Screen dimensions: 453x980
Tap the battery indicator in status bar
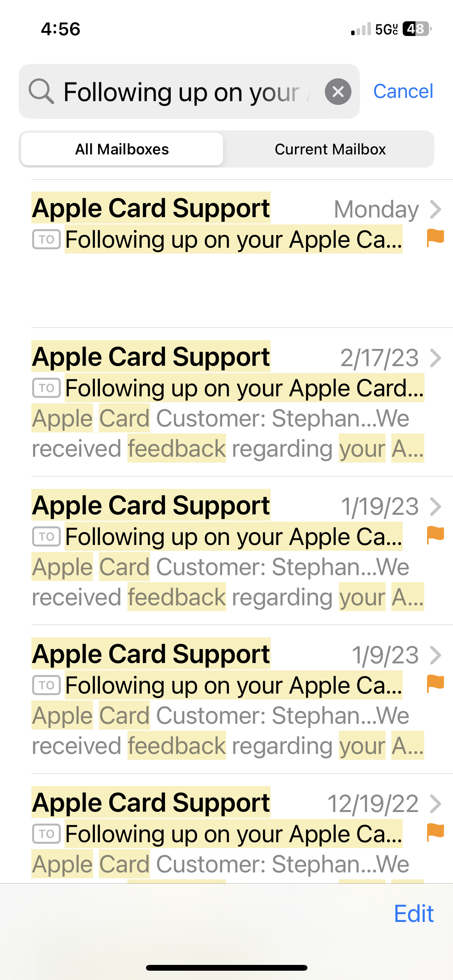click(x=417, y=29)
